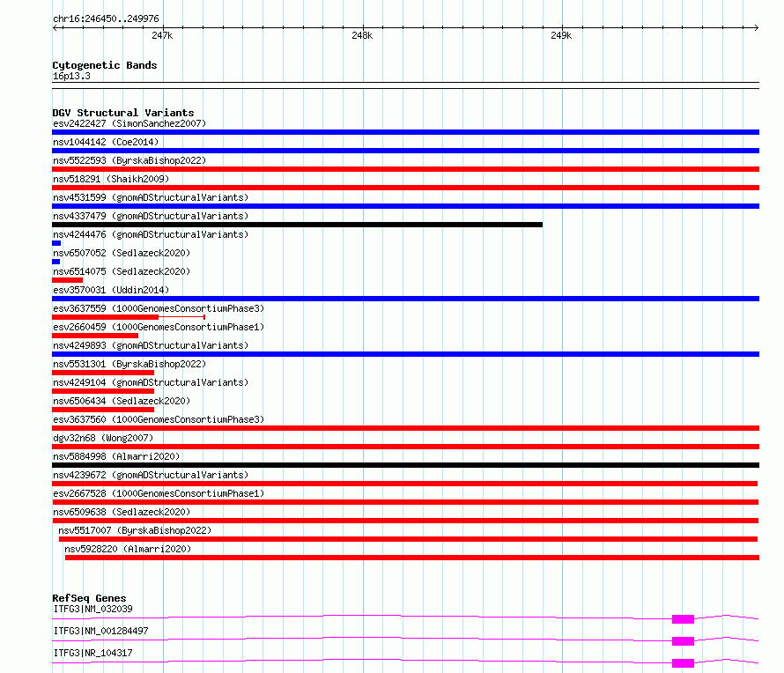Open the ITFG3|NR_104317 transcript label

click(x=93, y=653)
